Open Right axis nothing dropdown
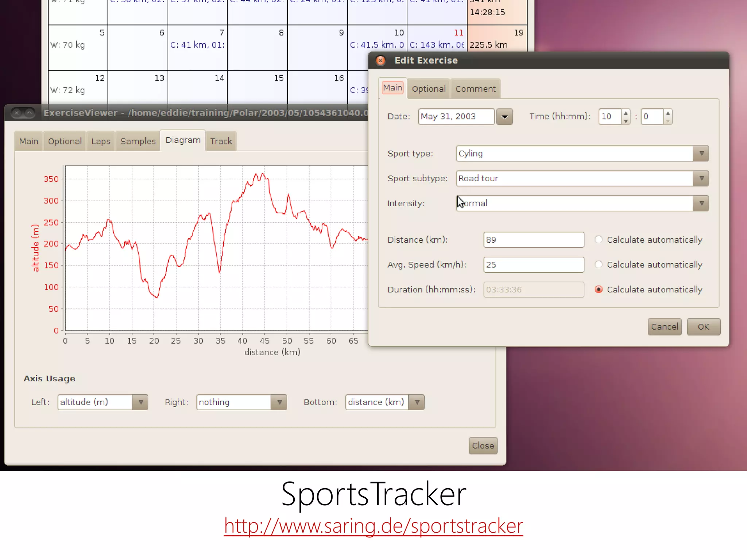This screenshot has width=747, height=560. click(279, 402)
